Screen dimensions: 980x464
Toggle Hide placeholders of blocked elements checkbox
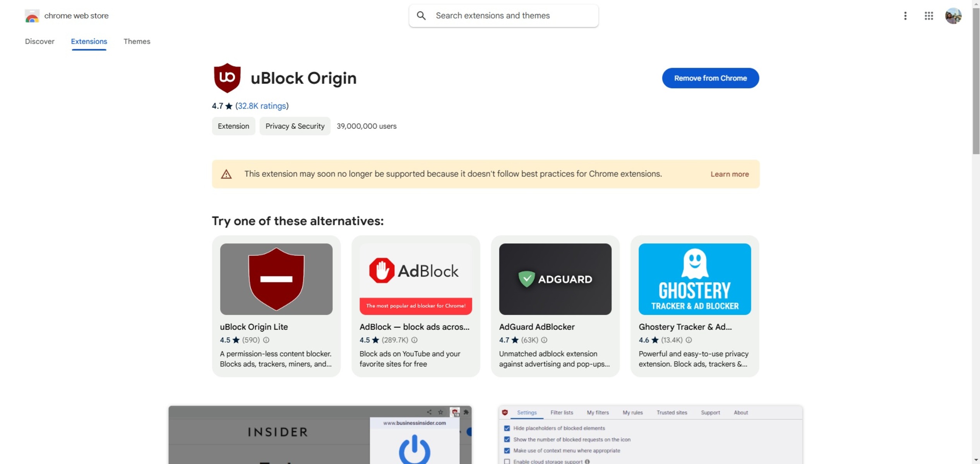click(507, 428)
